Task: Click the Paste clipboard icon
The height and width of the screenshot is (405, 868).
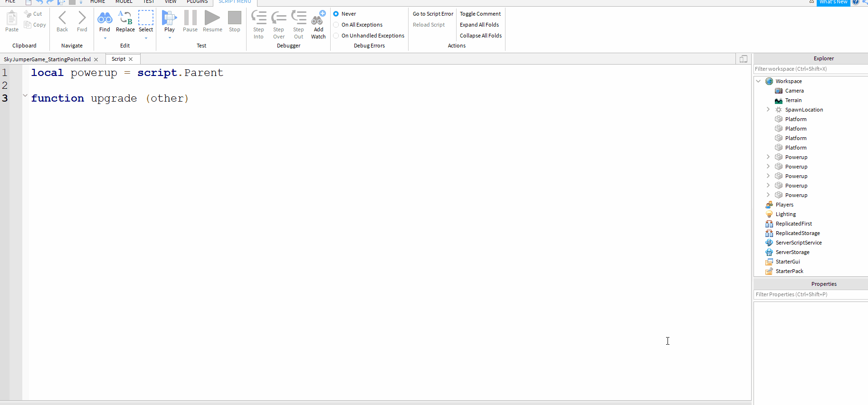Action: tap(12, 19)
